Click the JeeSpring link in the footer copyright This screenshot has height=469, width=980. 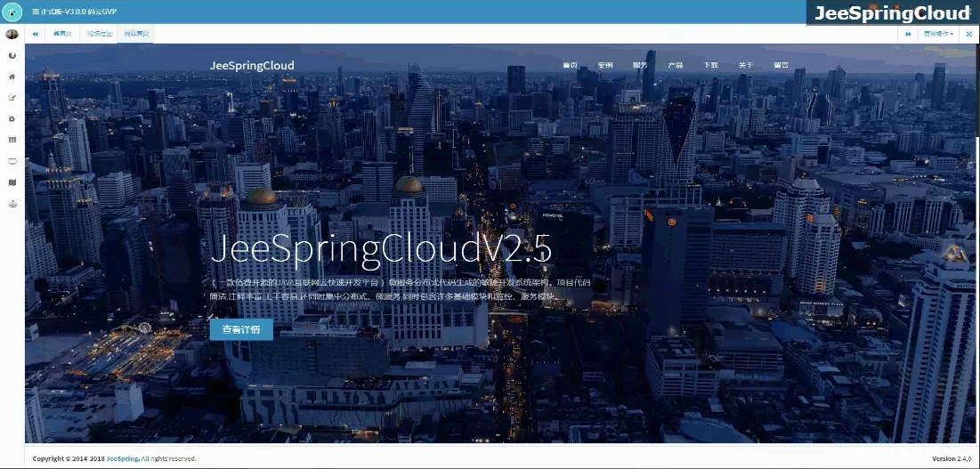123,459
